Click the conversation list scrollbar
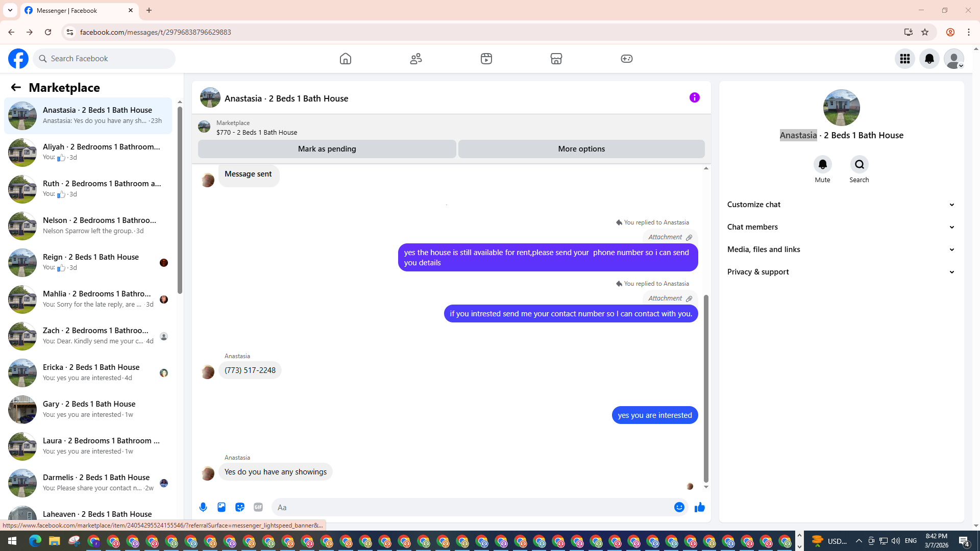 (180, 199)
